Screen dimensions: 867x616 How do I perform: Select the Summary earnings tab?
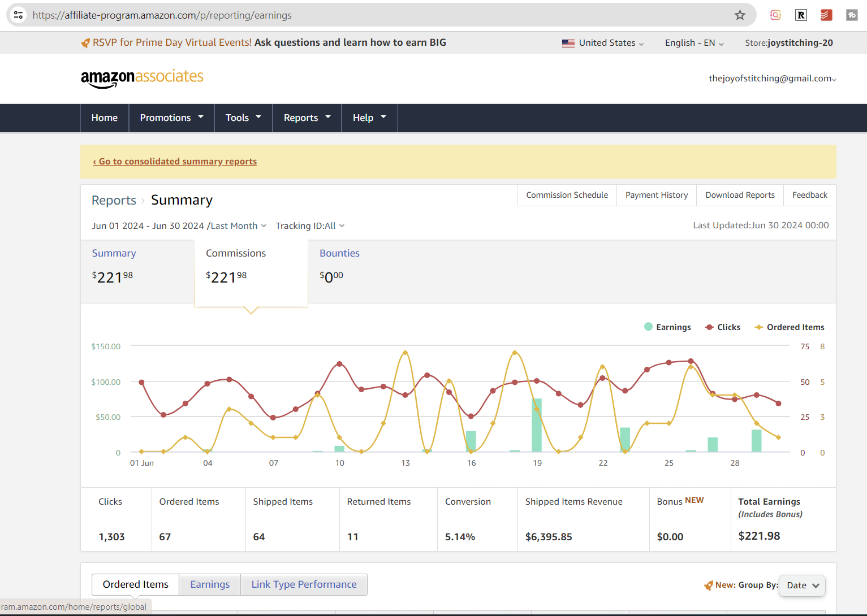click(137, 272)
